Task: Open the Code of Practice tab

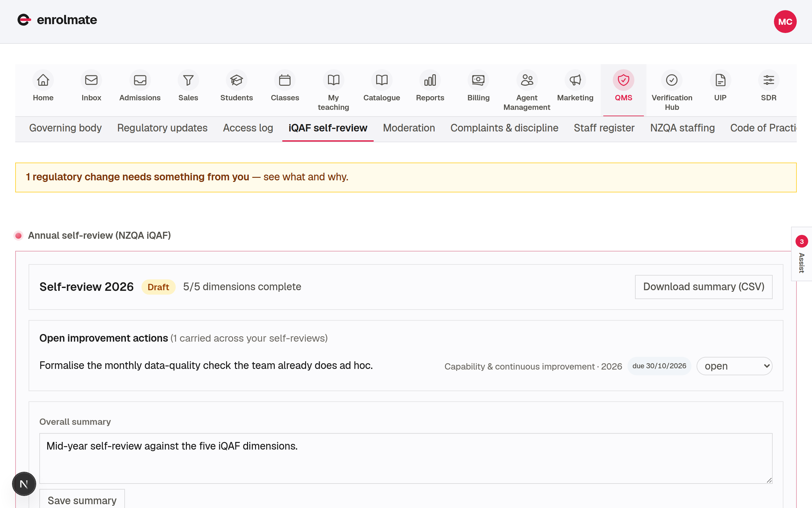Action: coord(763,128)
